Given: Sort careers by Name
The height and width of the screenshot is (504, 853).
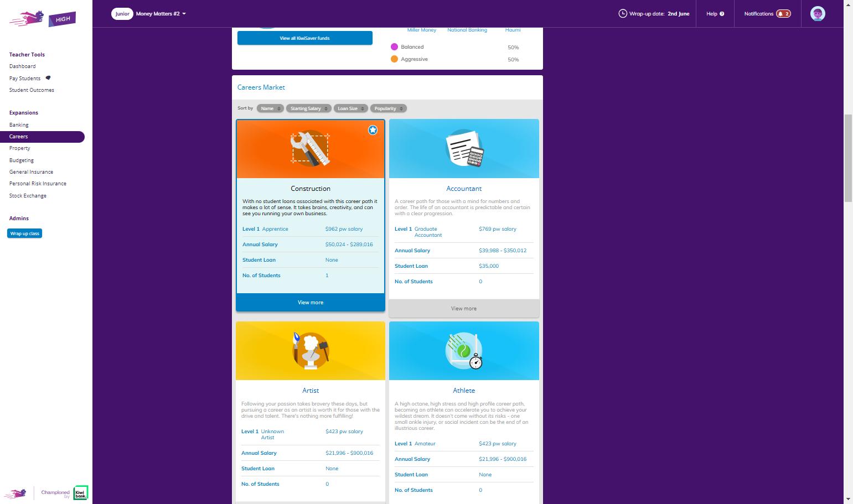Looking at the screenshot, I should (x=270, y=108).
